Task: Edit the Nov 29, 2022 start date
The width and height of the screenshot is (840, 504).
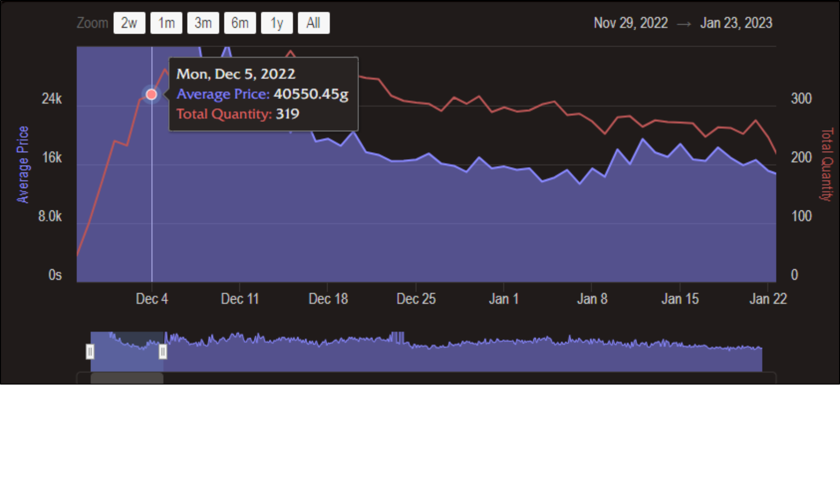Action: coord(630,23)
